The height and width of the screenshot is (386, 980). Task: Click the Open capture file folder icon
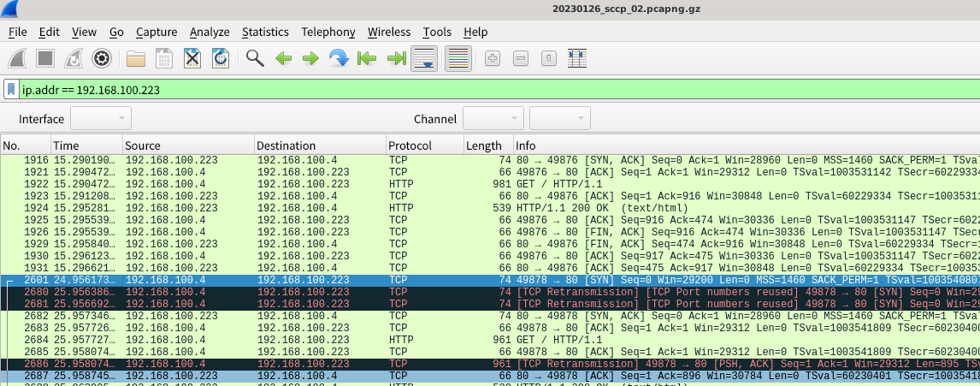(135, 59)
